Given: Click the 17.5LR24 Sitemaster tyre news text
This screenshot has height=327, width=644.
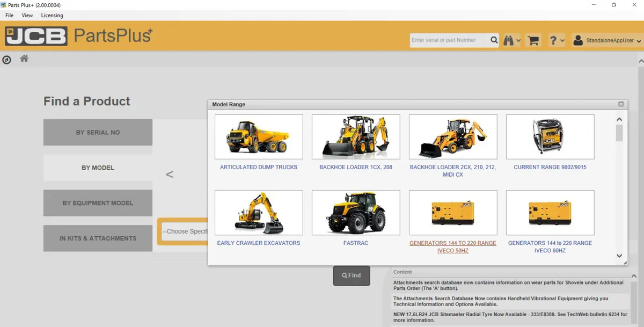Looking at the screenshot, I should pyautogui.click(x=510, y=317).
